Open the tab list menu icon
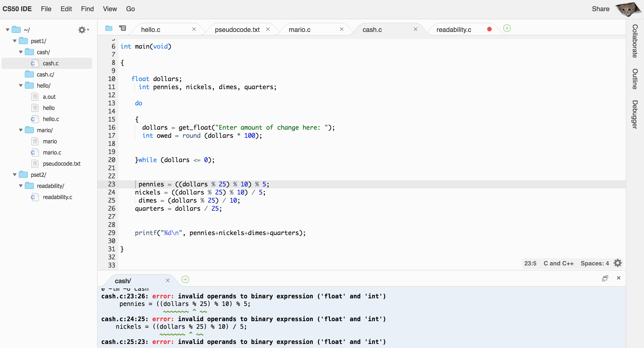Viewport: 644px width, 348px height. (123, 28)
